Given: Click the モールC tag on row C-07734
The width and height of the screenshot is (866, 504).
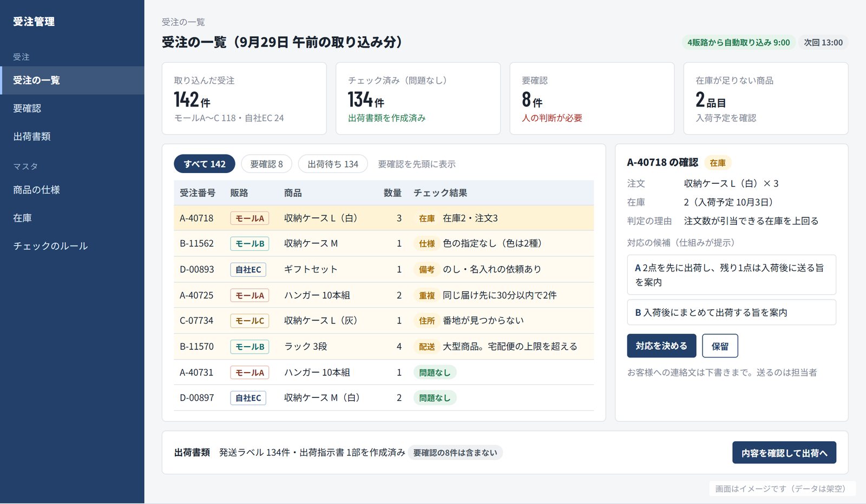Looking at the screenshot, I should click(x=250, y=321).
